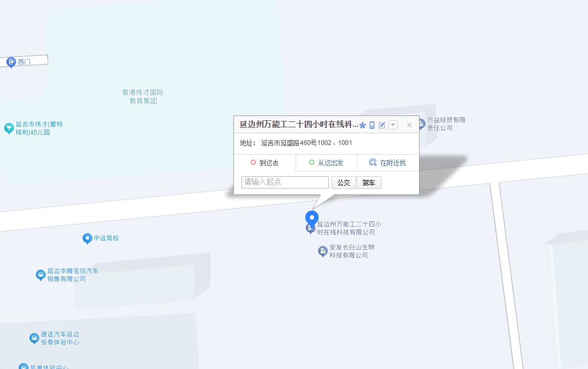The height and width of the screenshot is (369, 588).
Task: Click the 香港伟才国际教育集团 map label
Action: pyautogui.click(x=143, y=97)
